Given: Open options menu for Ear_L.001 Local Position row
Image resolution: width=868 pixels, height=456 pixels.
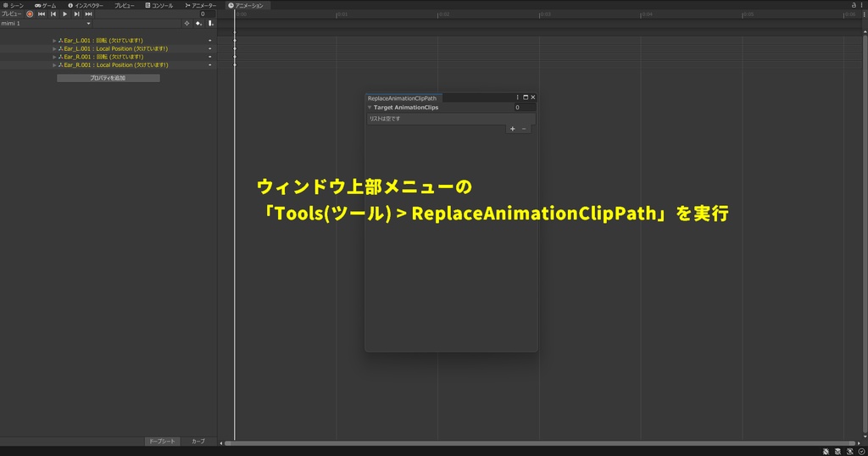Looking at the screenshot, I should click(210, 48).
